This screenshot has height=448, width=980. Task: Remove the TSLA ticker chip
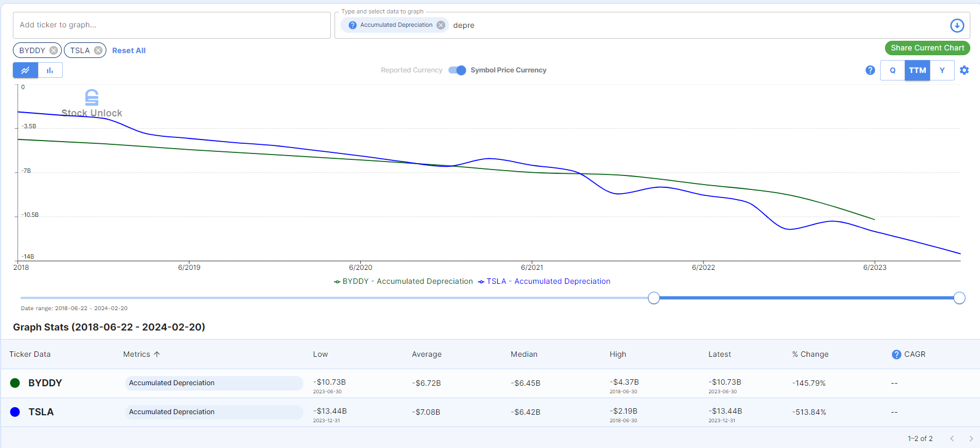[98, 50]
